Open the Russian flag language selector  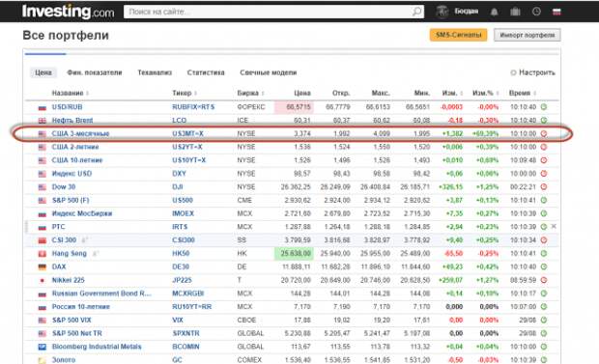tap(556, 12)
